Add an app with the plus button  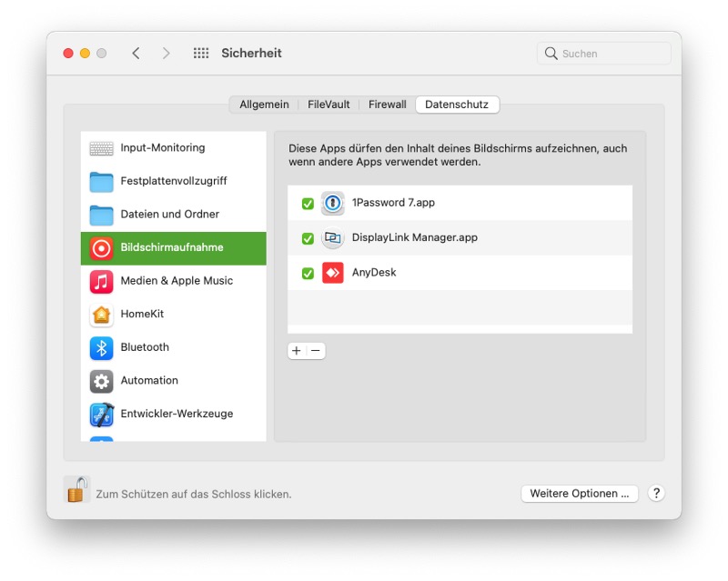(x=297, y=351)
